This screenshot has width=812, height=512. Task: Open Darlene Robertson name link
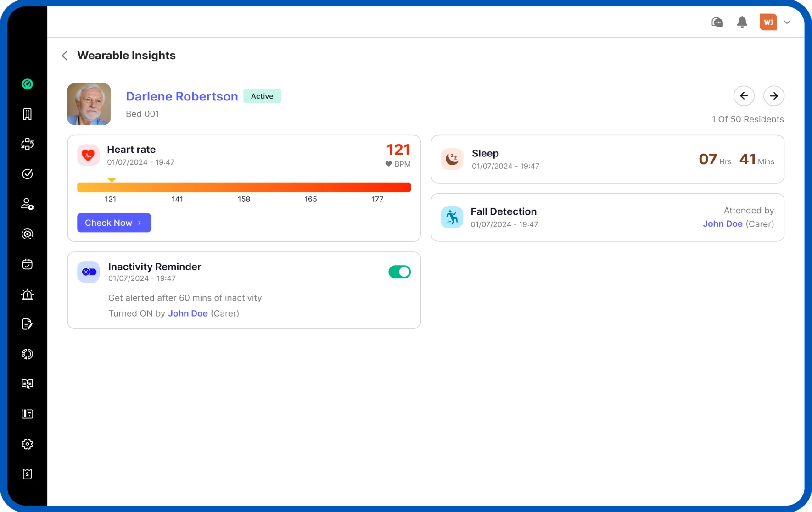point(182,96)
